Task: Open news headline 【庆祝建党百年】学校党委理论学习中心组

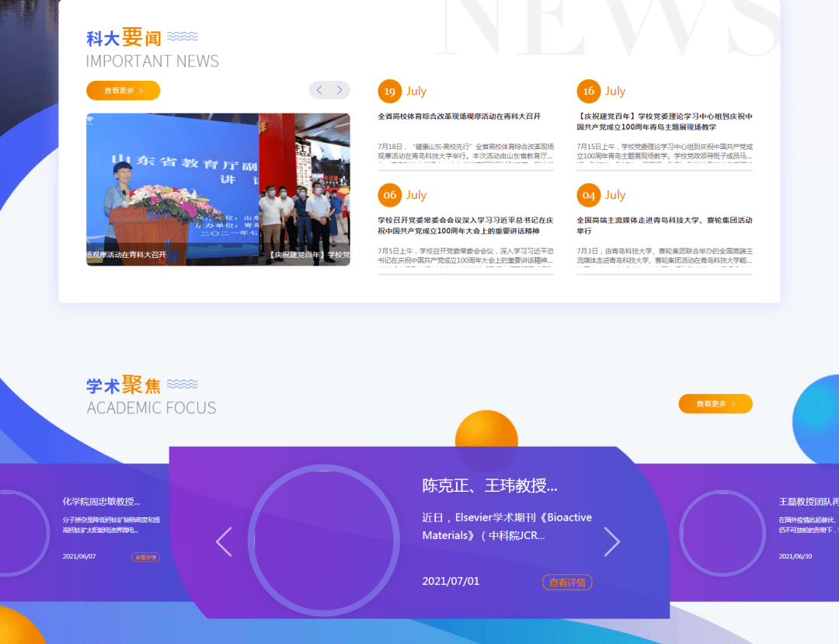Action: [x=664, y=121]
